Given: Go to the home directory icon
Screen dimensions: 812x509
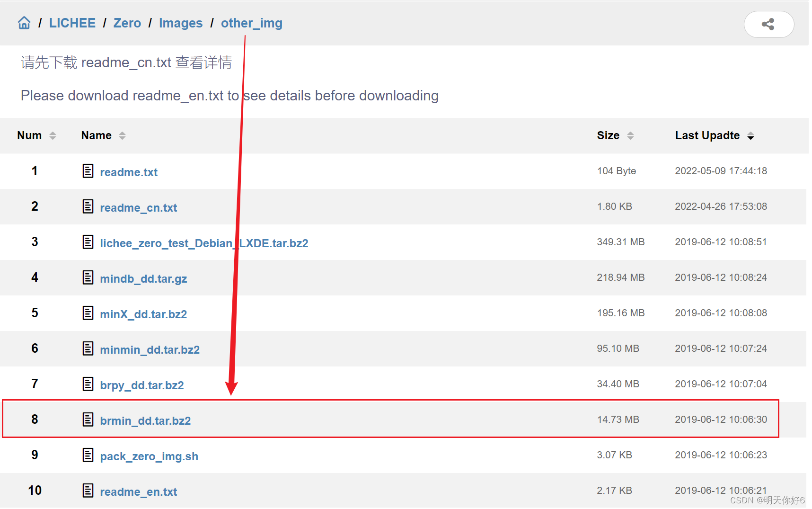Looking at the screenshot, I should 24,23.
